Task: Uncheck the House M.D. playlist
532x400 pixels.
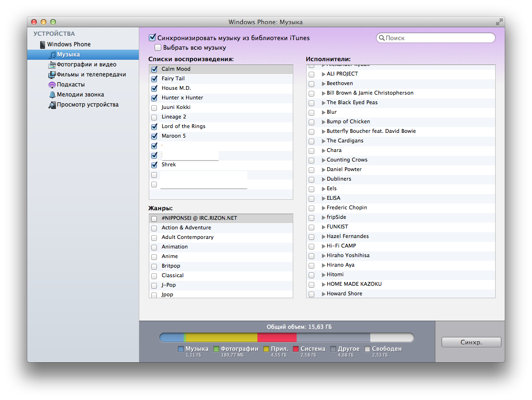Action: coord(155,88)
